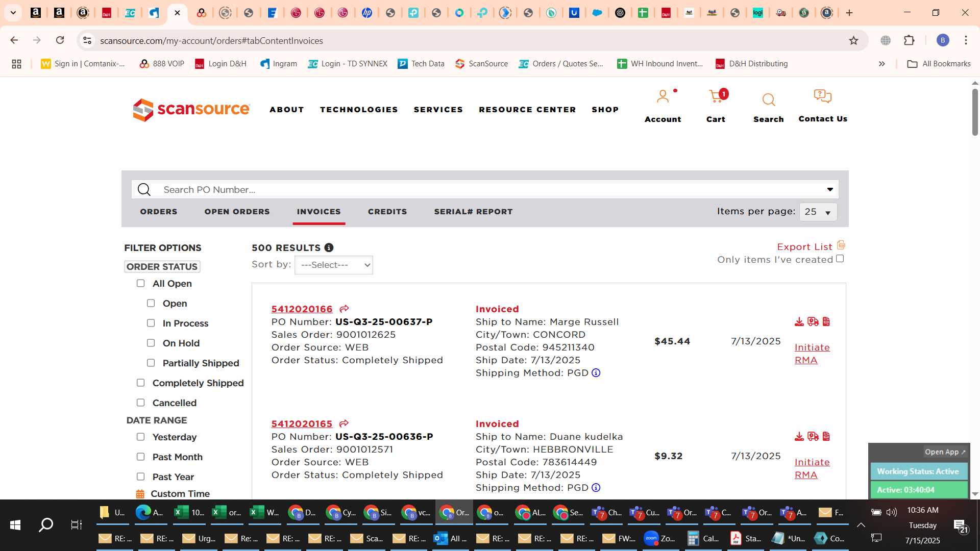Download invoice 5412020165 via download icon

tap(799, 436)
